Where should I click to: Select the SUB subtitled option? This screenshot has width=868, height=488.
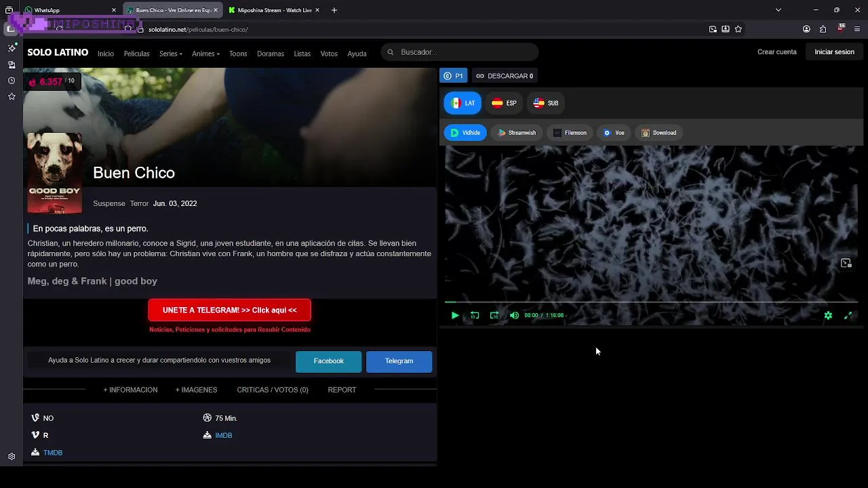coord(546,103)
